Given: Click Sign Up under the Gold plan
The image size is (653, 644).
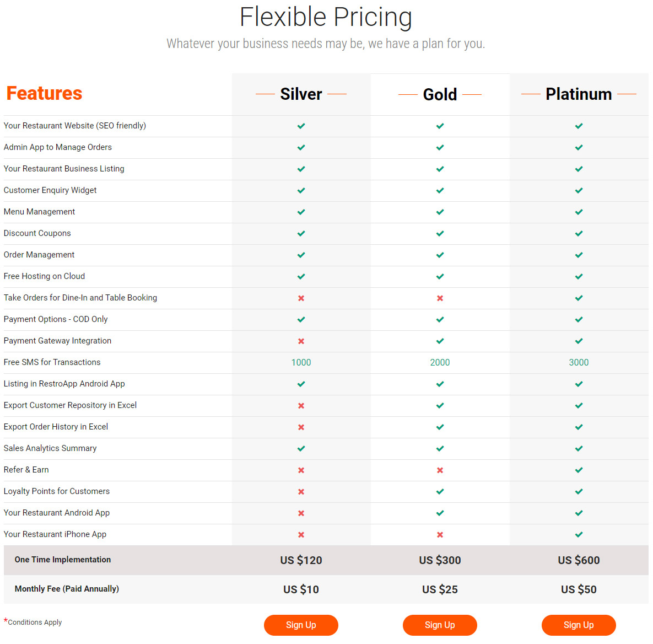Looking at the screenshot, I should coord(440,625).
